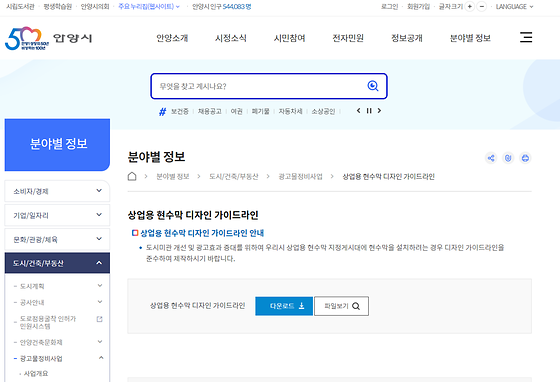Viewport: 560px width, 382px height.
Task: Expand the 문화/관광/체육 sidebar section
Action: [57, 239]
